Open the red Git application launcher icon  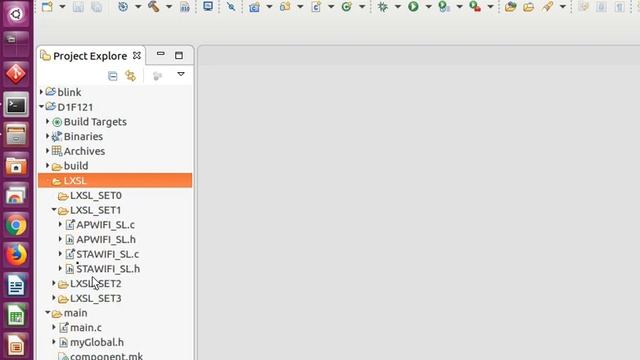pyautogui.click(x=16, y=74)
